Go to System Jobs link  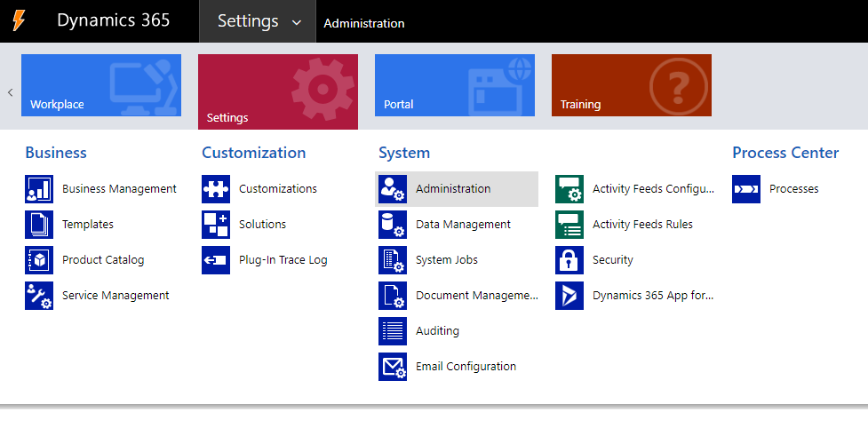[x=447, y=260]
